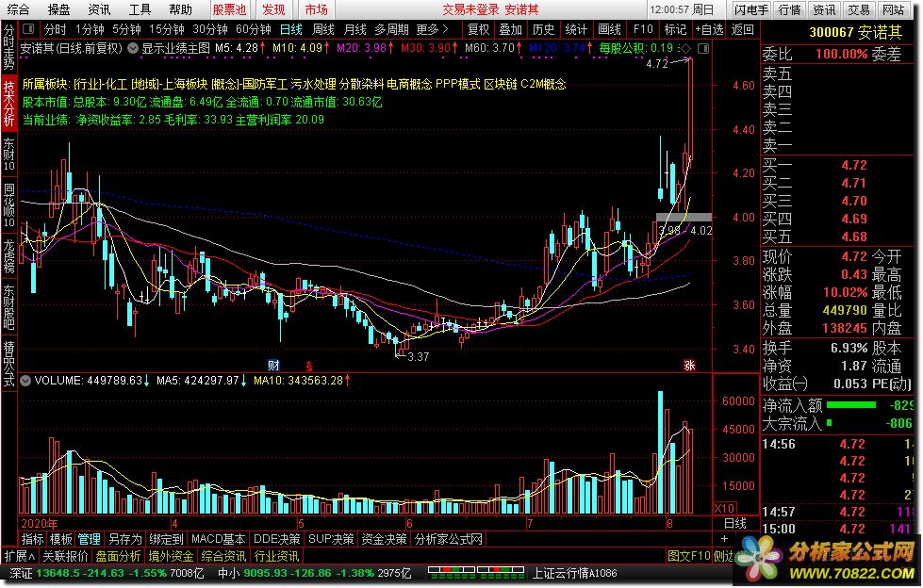Open the 同花顺10 side tab
The height and width of the screenshot is (588, 923).
8,204
